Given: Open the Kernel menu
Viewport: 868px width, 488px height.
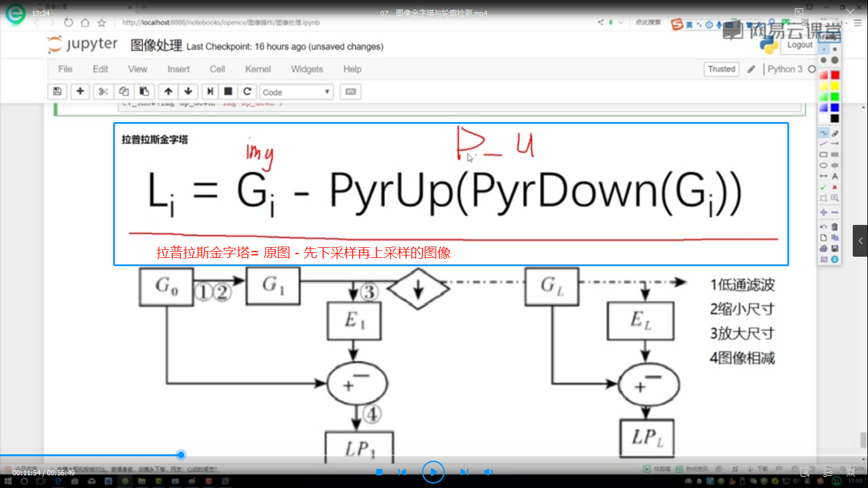Looking at the screenshot, I should click(258, 69).
